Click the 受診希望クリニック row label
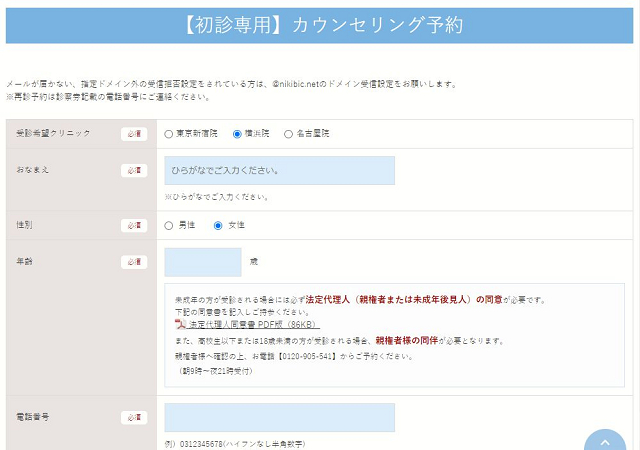 point(53,133)
